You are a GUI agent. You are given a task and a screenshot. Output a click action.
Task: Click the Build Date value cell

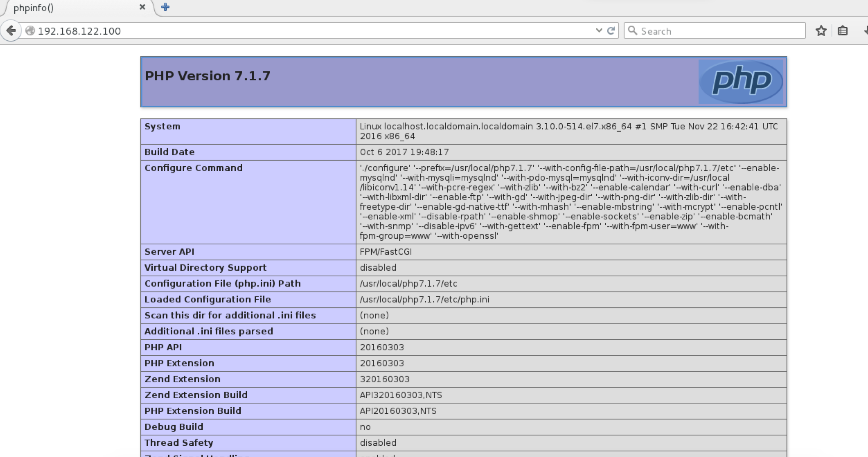click(x=404, y=152)
